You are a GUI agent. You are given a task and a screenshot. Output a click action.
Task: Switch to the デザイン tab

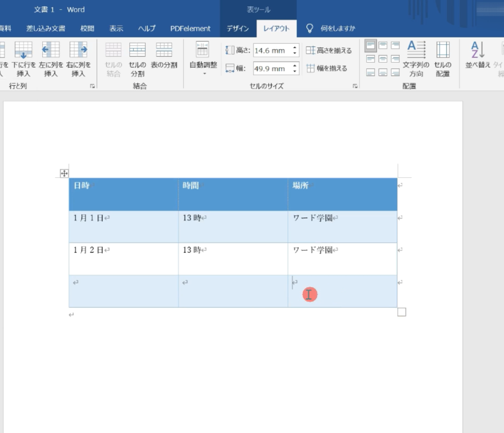pos(238,29)
